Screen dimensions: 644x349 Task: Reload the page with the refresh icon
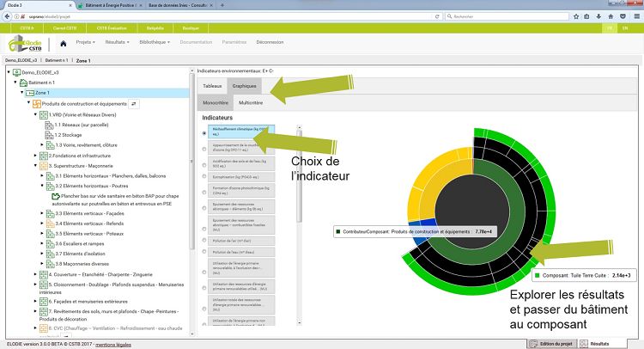(x=437, y=16)
